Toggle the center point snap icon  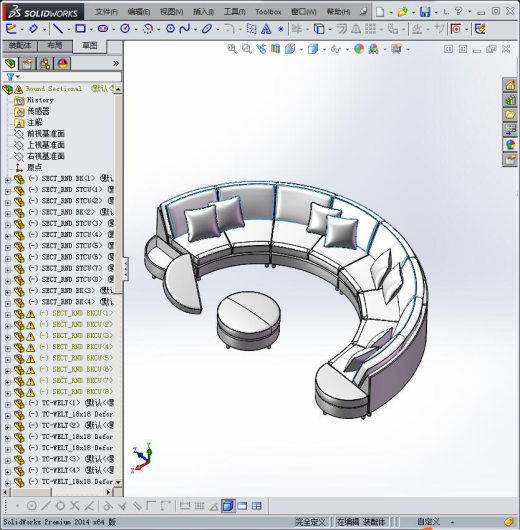[x=31, y=506]
